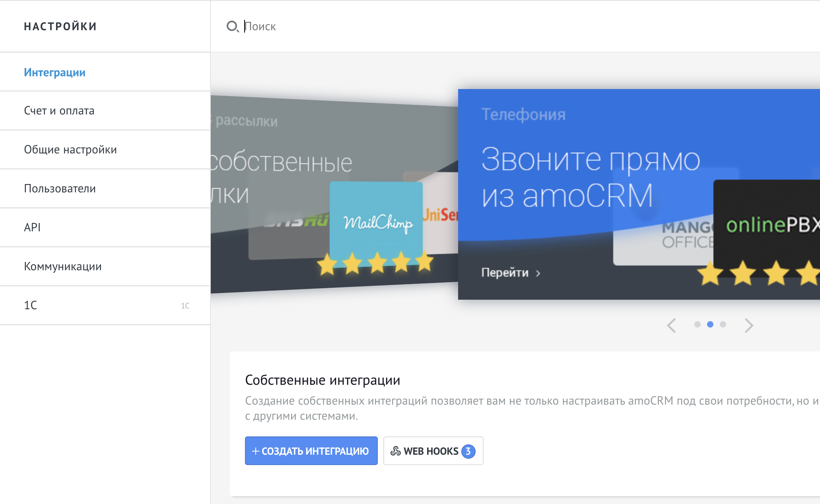This screenshot has width=820, height=504.
Task: Click the НАСТРОЙКИ header title
Action: 60,26
